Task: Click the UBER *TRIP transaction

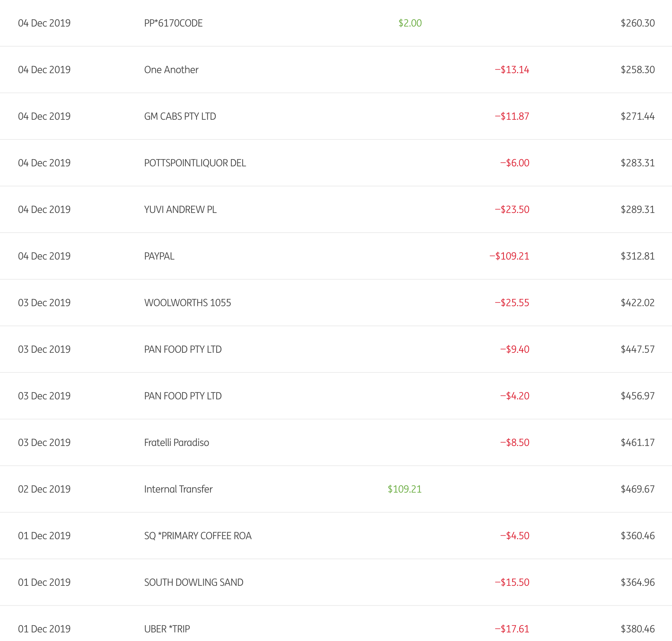Action: pos(167,629)
